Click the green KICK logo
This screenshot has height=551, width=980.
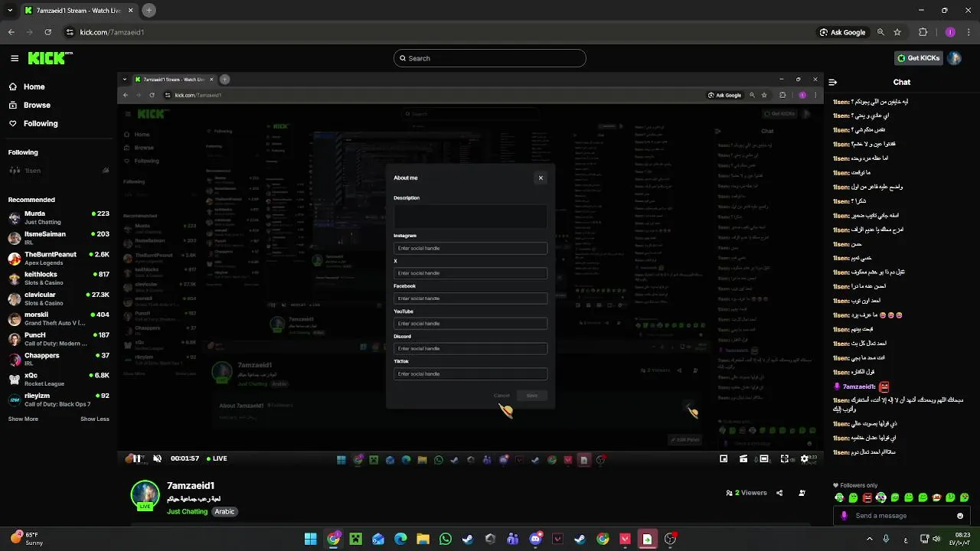(50, 58)
